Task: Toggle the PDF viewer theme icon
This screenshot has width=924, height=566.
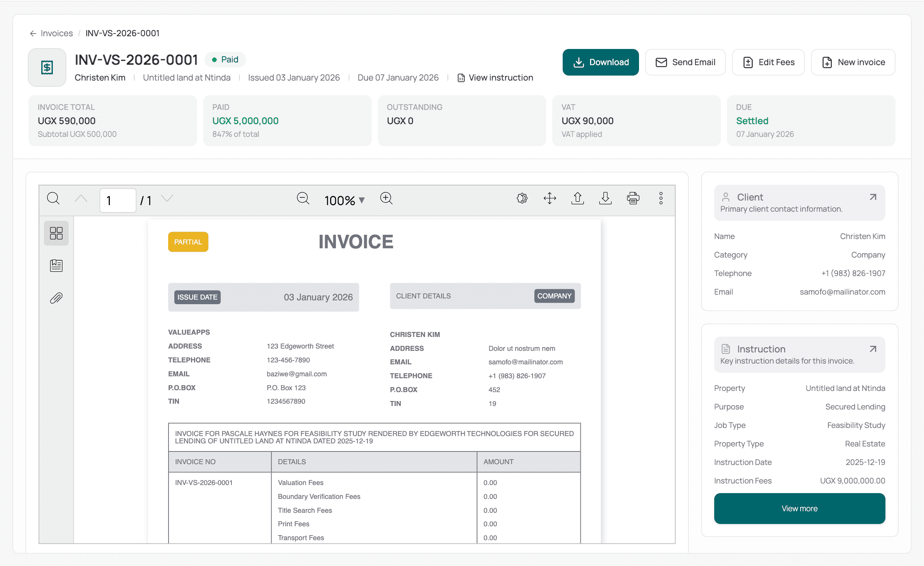Action: pyautogui.click(x=522, y=199)
